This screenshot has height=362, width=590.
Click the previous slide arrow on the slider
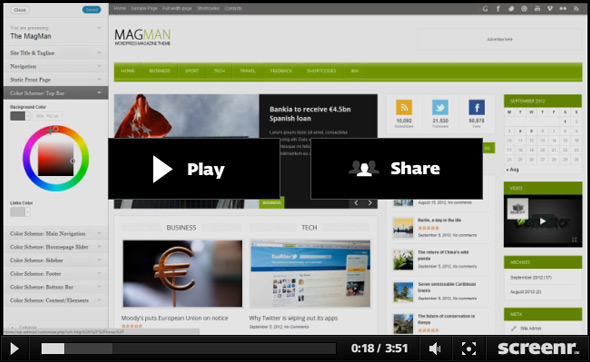[x=356, y=203]
